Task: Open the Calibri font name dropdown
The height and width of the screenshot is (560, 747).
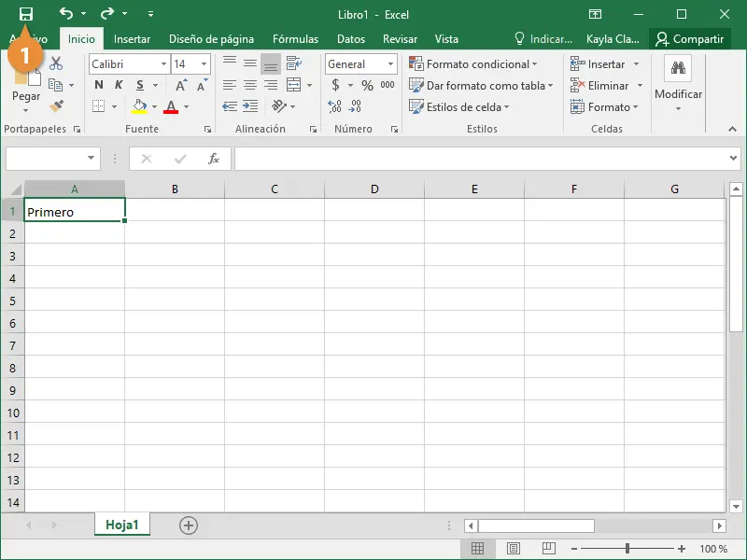Action: click(163, 64)
